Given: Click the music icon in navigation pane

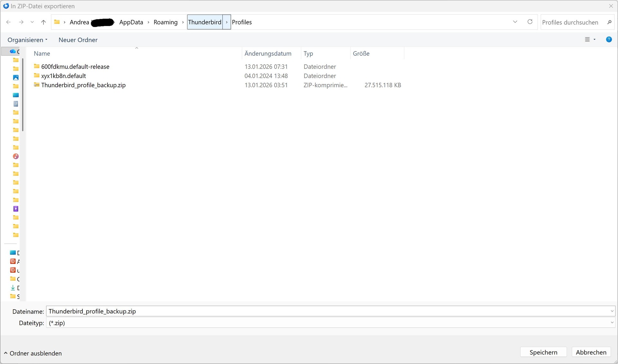Looking at the screenshot, I should [x=16, y=156].
